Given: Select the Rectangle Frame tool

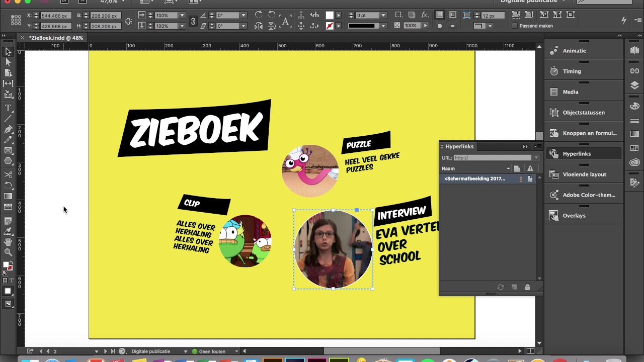Looking at the screenshot, I should 8,151.
